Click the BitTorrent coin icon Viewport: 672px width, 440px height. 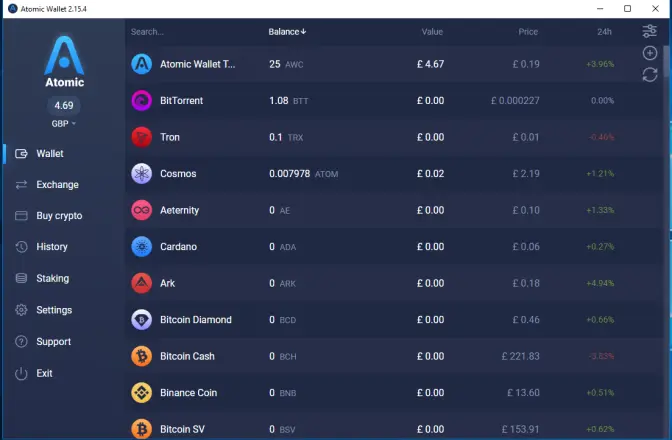tap(141, 101)
